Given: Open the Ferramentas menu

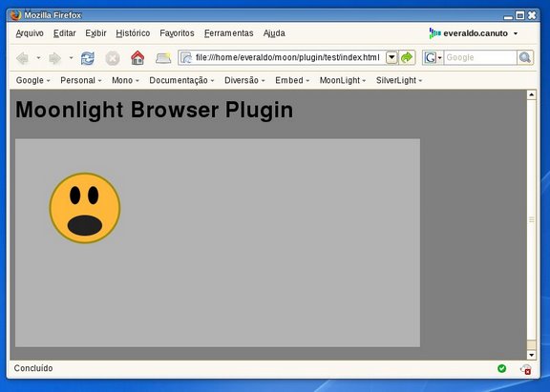Looking at the screenshot, I should click(229, 33).
